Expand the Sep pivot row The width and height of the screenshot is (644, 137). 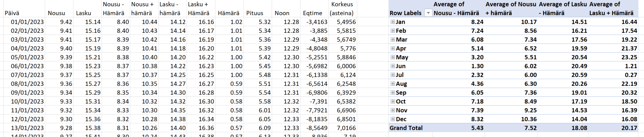point(392,92)
